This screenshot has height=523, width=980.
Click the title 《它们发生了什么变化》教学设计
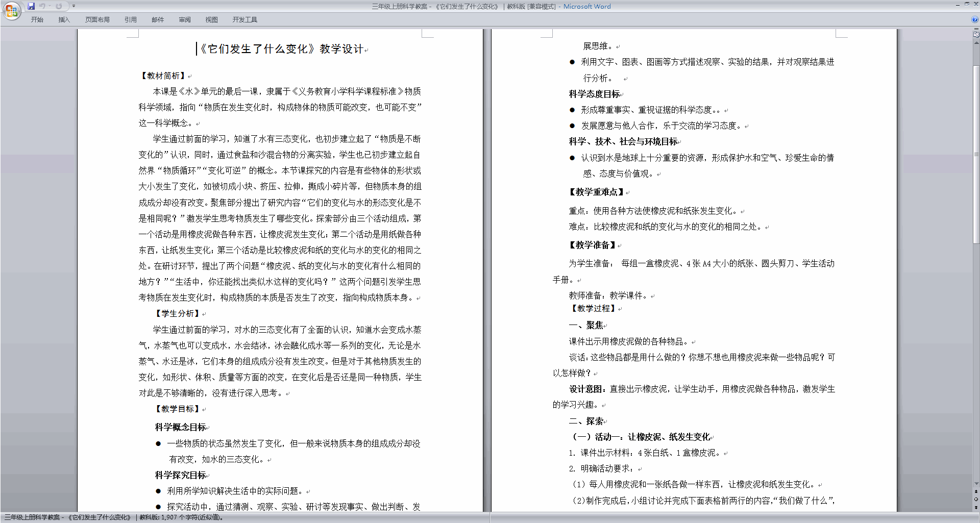point(281,49)
